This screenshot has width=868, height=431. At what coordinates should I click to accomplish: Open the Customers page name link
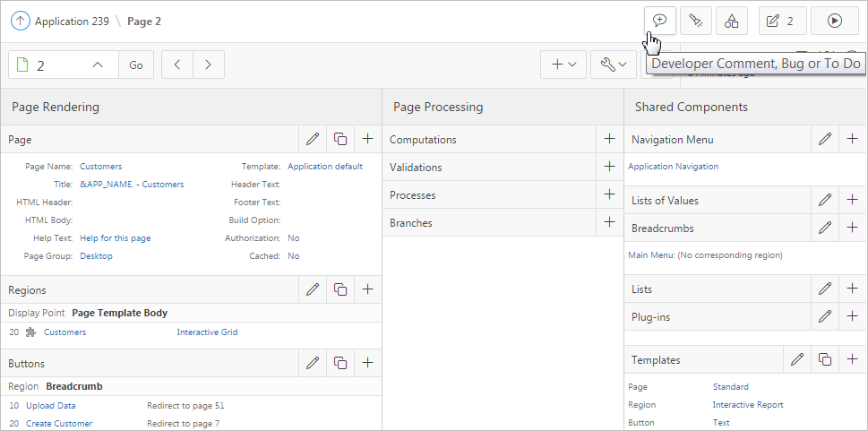[x=100, y=166]
